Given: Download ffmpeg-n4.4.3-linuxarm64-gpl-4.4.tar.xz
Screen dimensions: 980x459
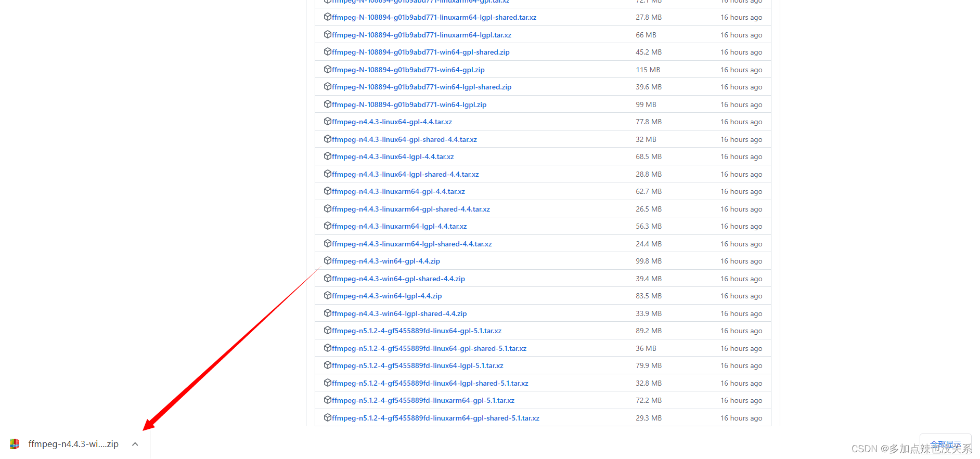Looking at the screenshot, I should (398, 191).
